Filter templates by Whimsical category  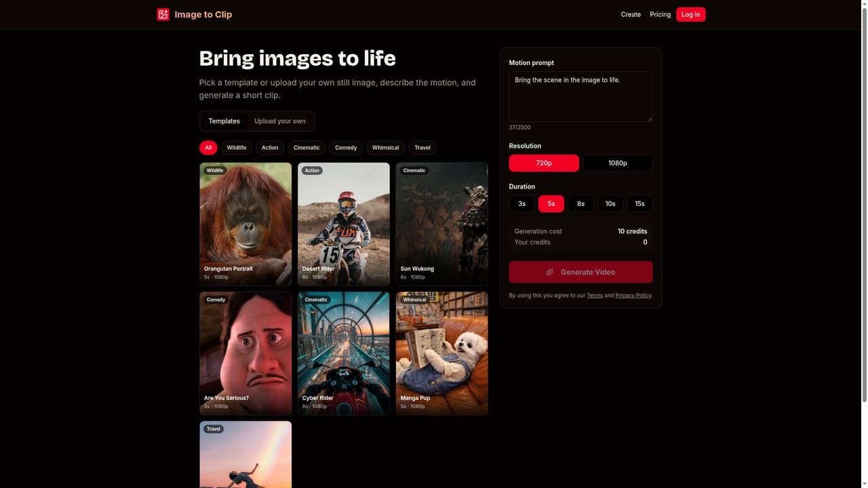tap(386, 148)
